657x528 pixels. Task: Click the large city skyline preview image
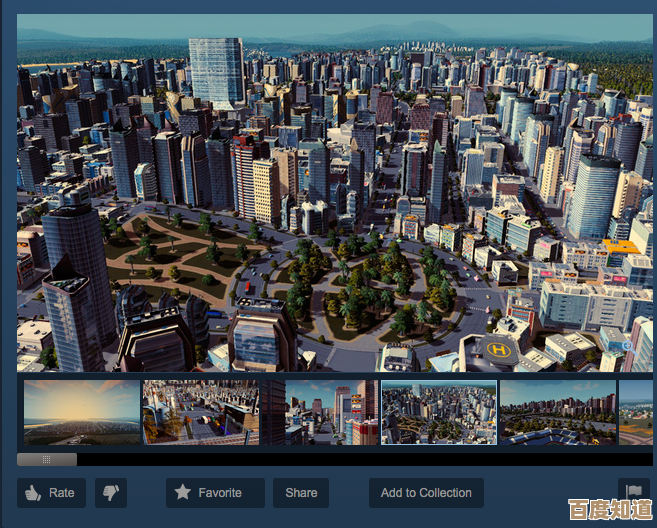click(335, 193)
